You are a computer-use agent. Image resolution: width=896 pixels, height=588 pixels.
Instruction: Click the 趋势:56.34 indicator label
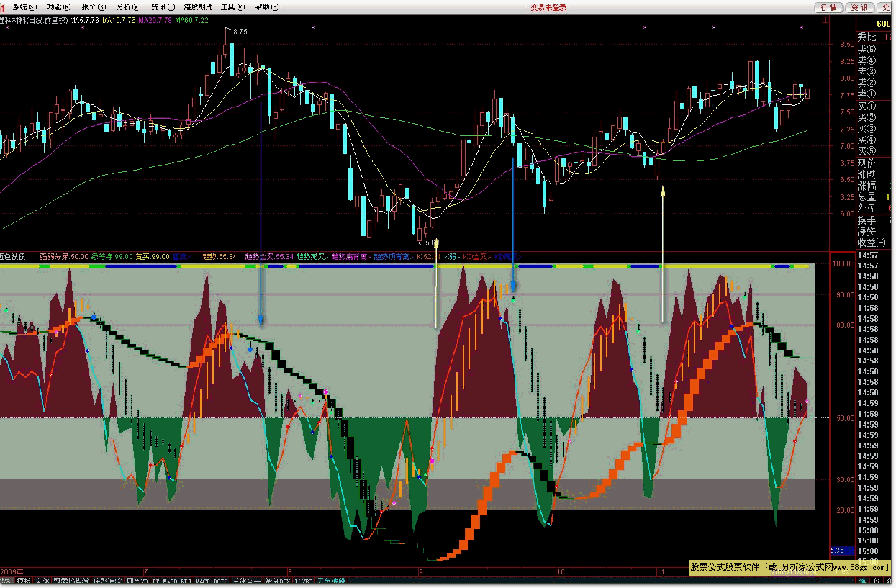[219, 256]
